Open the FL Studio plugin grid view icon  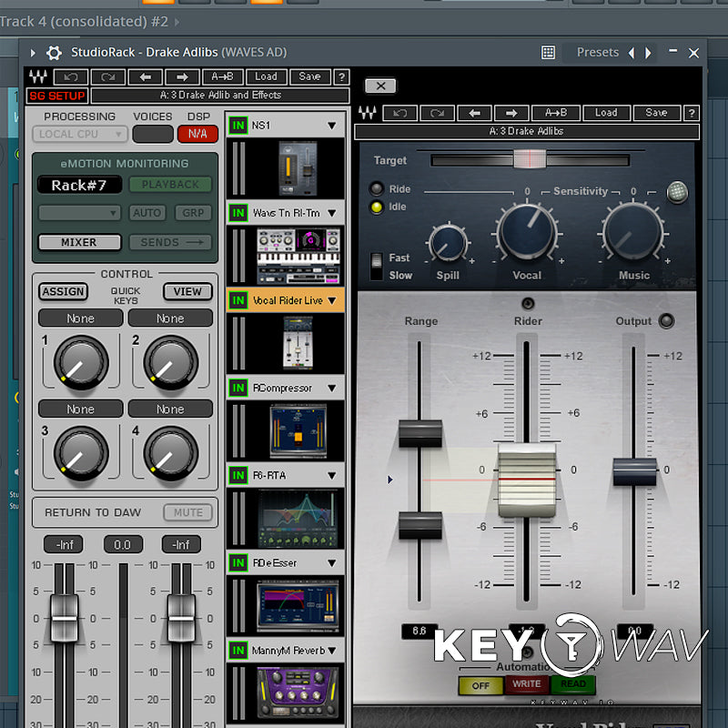tap(549, 52)
